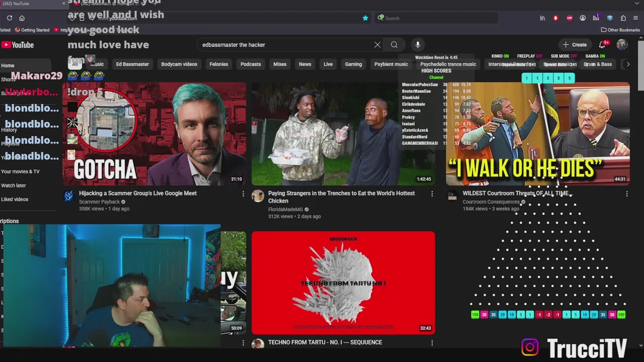Open the Paying Strangers in the Trenches video title

(342, 197)
